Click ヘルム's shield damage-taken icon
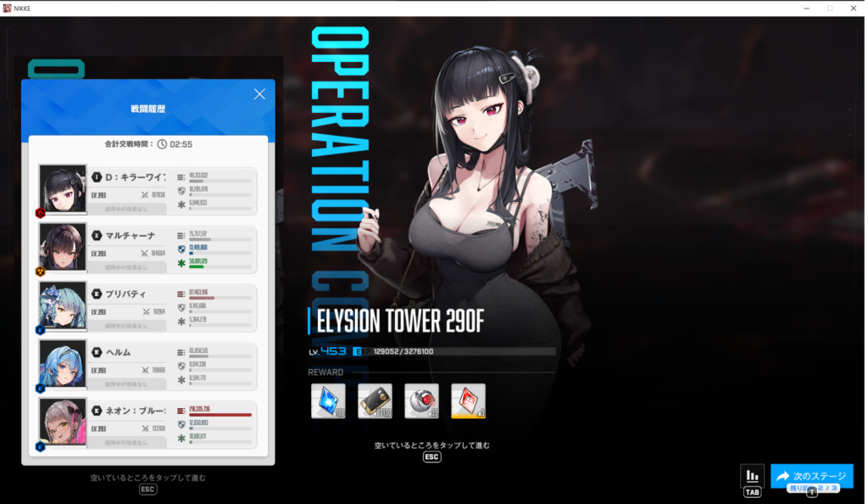This screenshot has width=868, height=504. coord(181,366)
